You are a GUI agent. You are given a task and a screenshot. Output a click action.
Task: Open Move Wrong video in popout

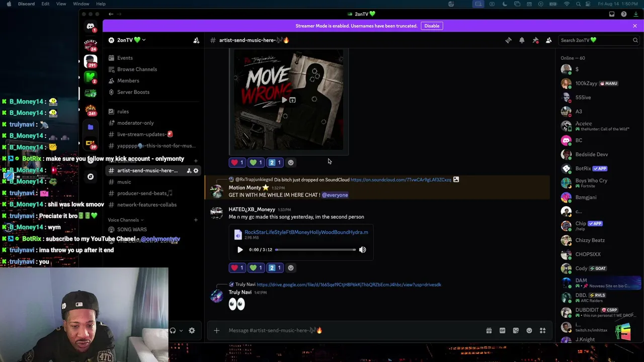pyautogui.click(x=292, y=100)
